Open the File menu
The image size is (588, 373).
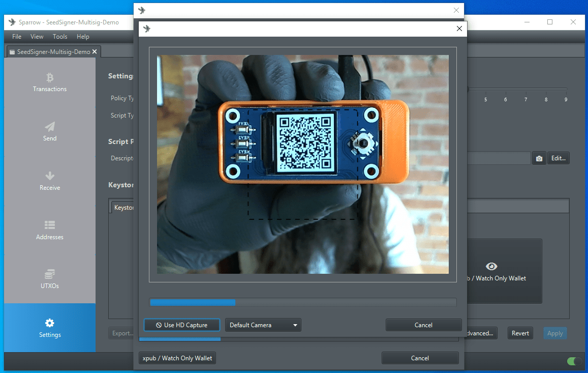click(17, 37)
